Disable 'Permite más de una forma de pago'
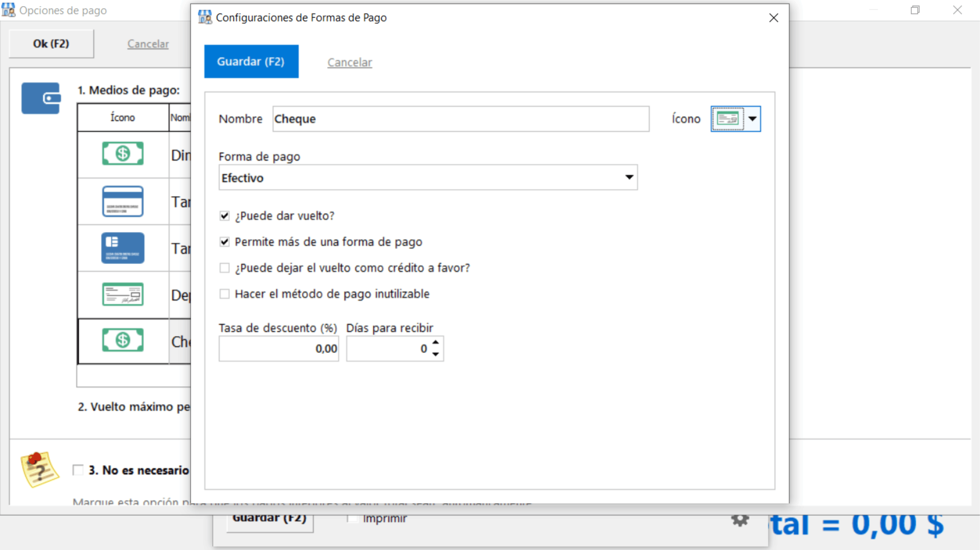Image resolution: width=980 pixels, height=550 pixels. [224, 242]
